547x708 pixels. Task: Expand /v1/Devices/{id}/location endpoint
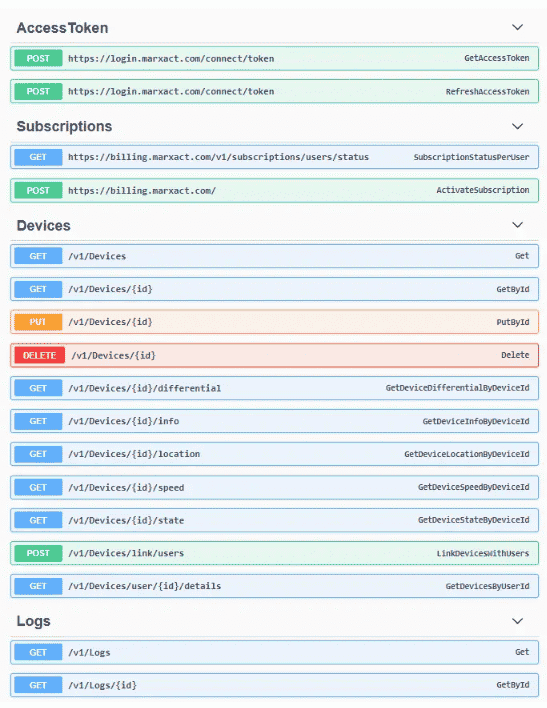274,454
